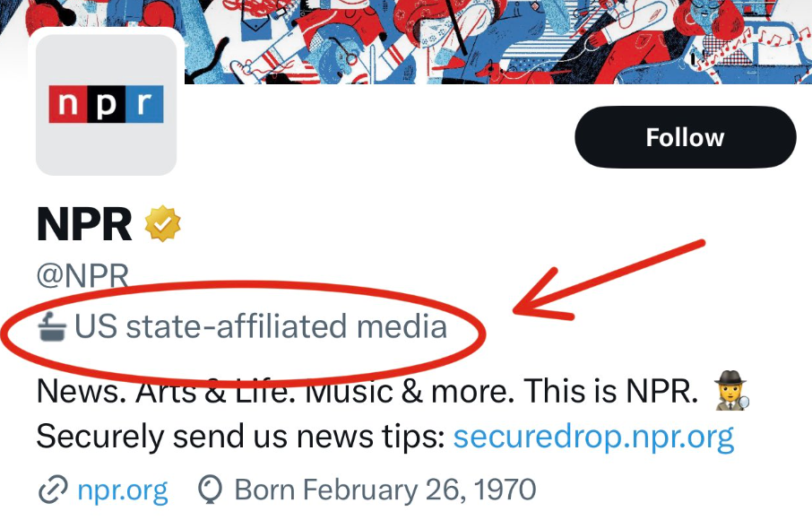Click the red arrow annotation
Screen dimensions: 812x520
click(x=609, y=278)
